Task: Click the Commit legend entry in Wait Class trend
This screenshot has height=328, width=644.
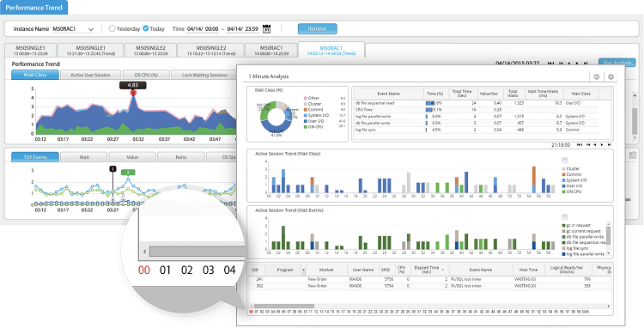Action: [572, 174]
